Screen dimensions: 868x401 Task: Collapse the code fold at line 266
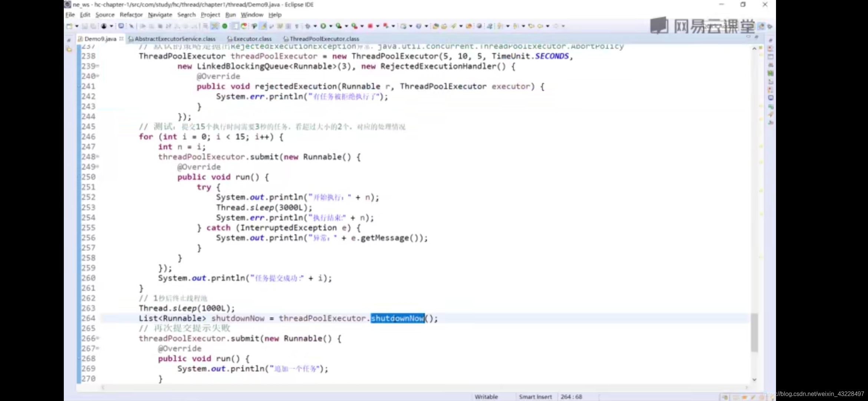point(98,338)
